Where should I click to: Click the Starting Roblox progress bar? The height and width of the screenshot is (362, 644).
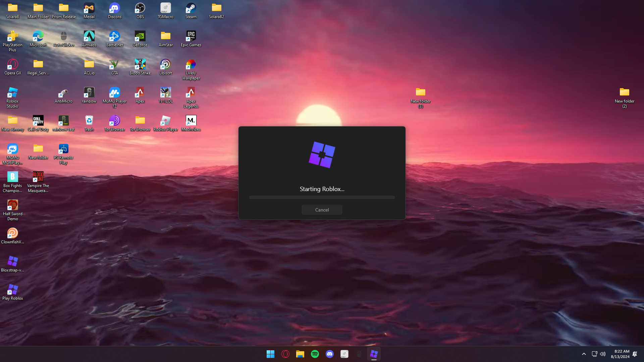pyautogui.click(x=322, y=197)
